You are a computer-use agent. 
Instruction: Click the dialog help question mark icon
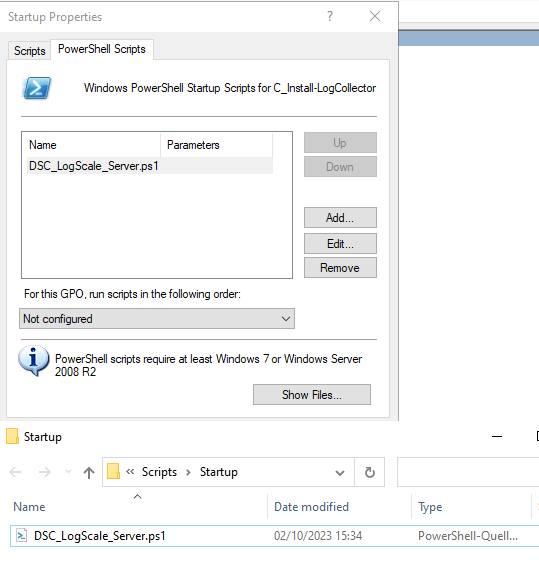coord(330,16)
